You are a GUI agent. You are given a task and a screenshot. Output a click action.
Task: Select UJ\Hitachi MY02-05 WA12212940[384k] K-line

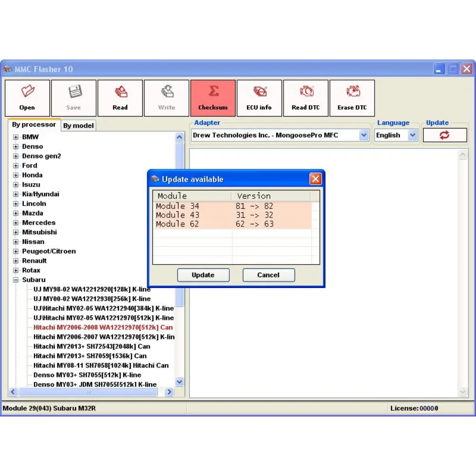103,308
